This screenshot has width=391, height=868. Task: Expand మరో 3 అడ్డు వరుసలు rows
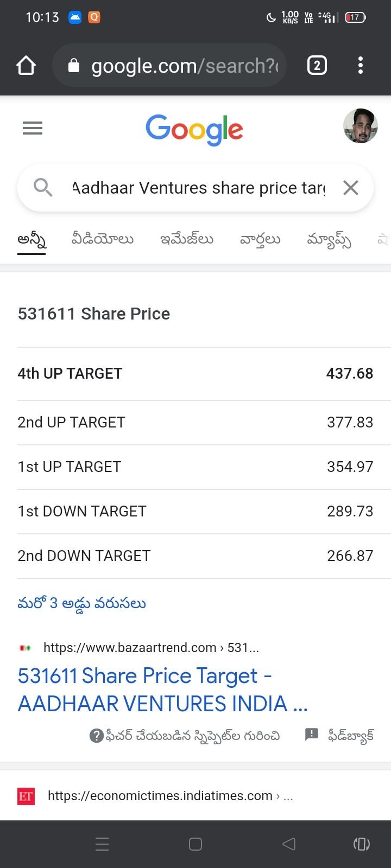coord(82,603)
